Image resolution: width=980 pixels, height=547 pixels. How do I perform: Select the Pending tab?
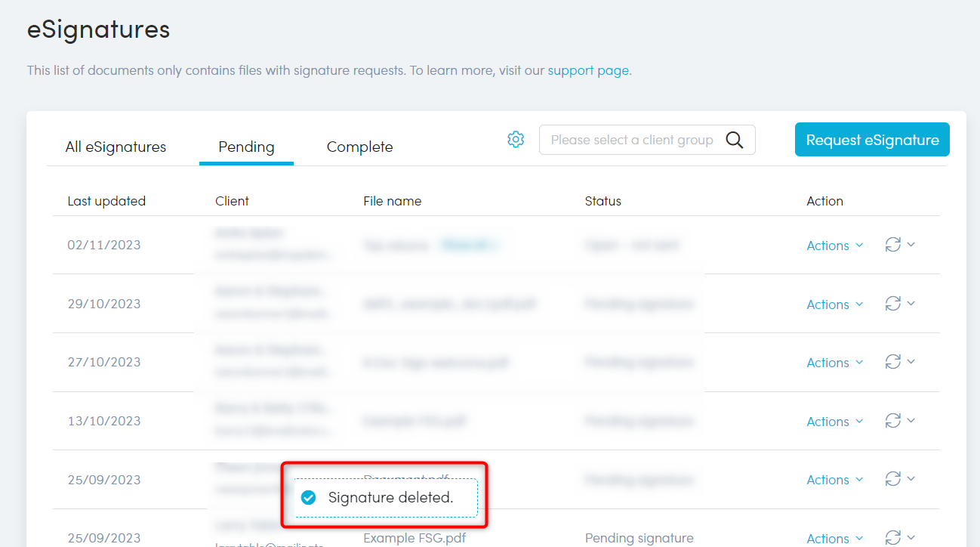click(246, 147)
